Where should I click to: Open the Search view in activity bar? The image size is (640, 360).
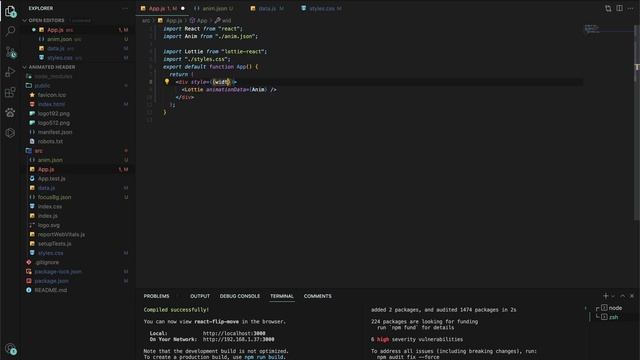click(10, 31)
